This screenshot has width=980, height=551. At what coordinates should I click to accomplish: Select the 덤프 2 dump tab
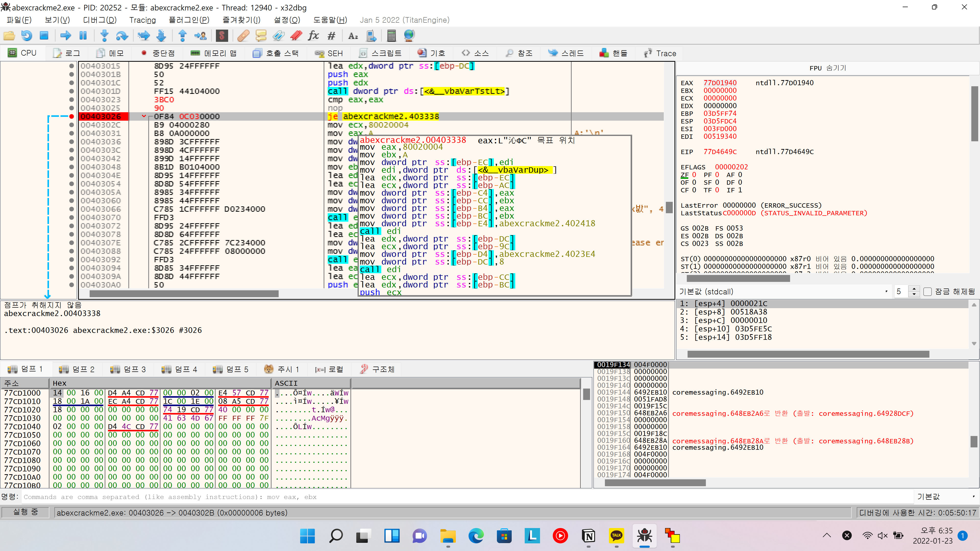[77, 369]
